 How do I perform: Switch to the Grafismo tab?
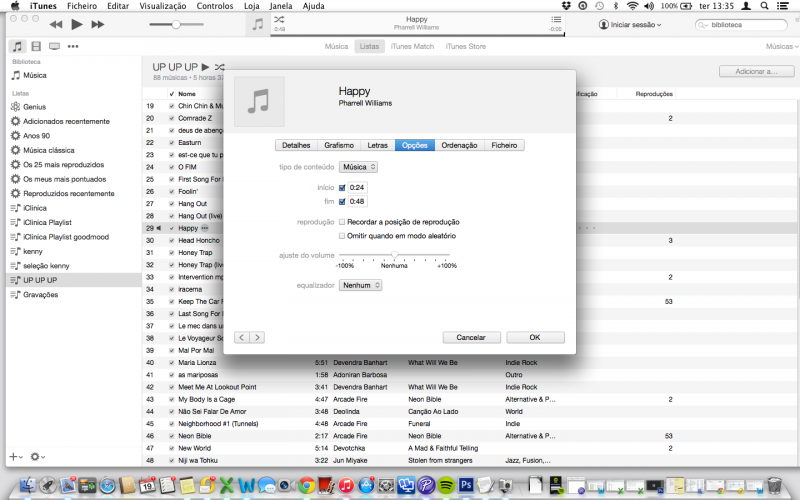coord(339,145)
